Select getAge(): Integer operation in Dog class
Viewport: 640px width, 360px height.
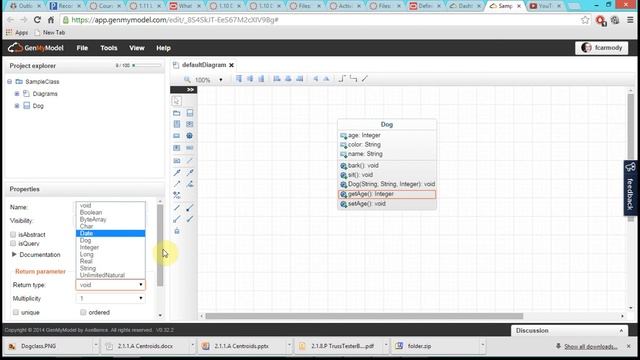click(387, 194)
